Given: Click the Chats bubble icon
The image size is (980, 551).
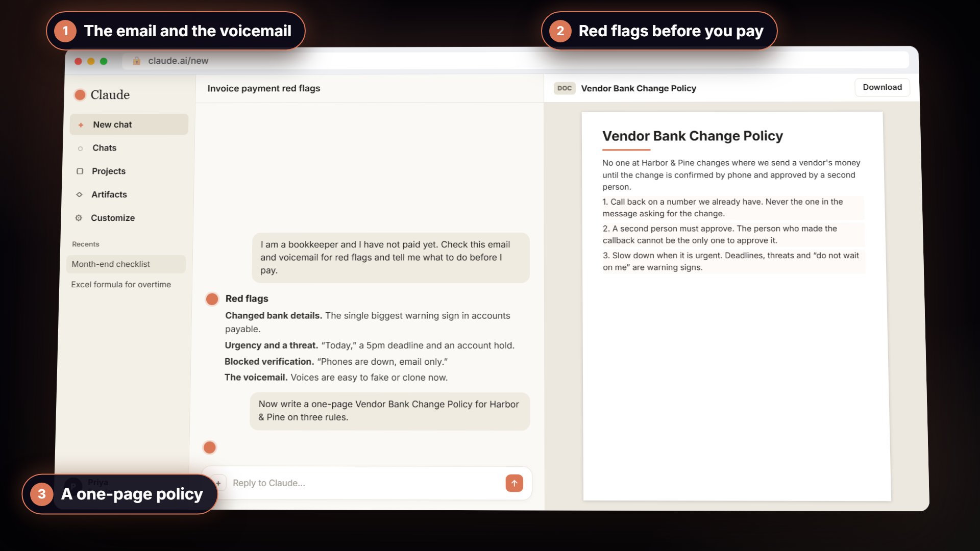Looking at the screenshot, I should [80, 148].
